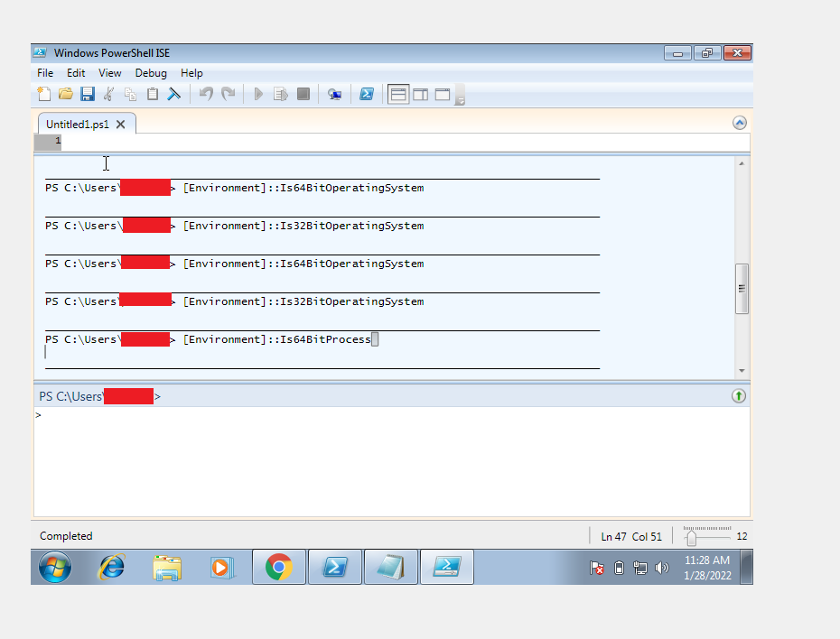
Task: Open the View menu
Action: click(x=110, y=73)
